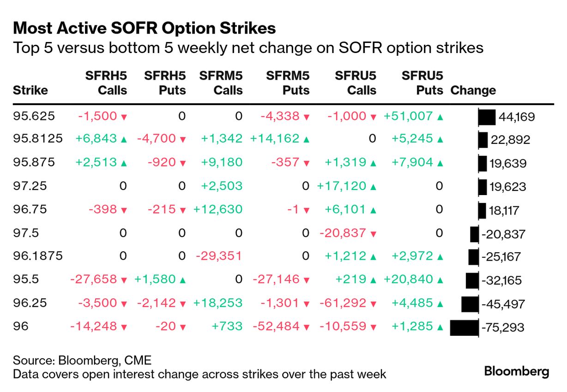The width and height of the screenshot is (567, 392).
Task: Click the Bloomberg logo
Action: click(x=516, y=371)
